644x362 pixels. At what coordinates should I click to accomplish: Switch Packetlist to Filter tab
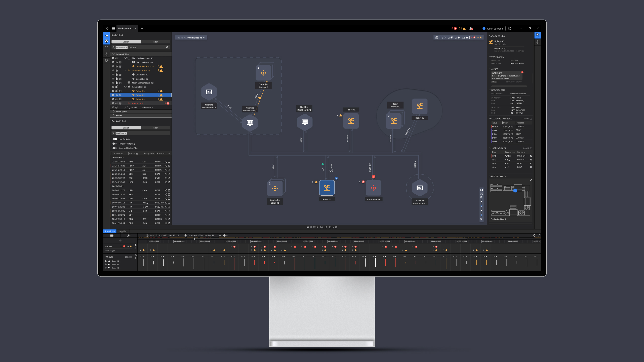point(155,128)
